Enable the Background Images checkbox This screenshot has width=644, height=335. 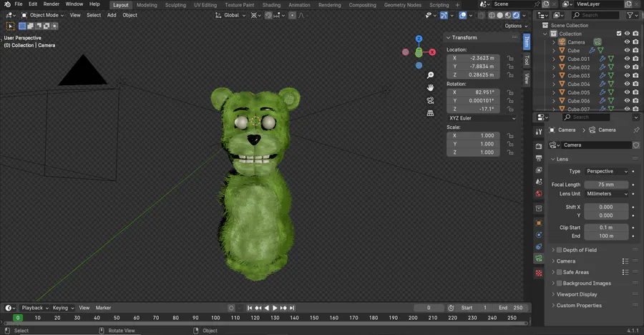pos(559,283)
